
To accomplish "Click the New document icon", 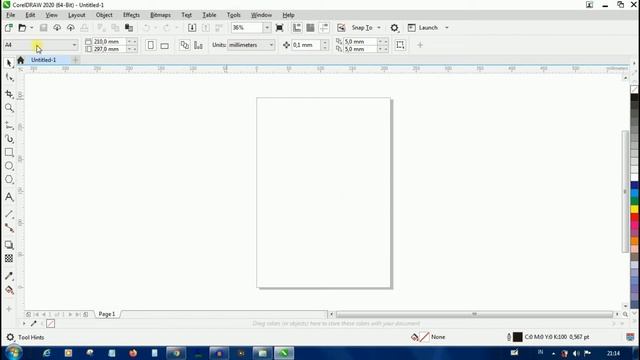I will [x=9, y=28].
